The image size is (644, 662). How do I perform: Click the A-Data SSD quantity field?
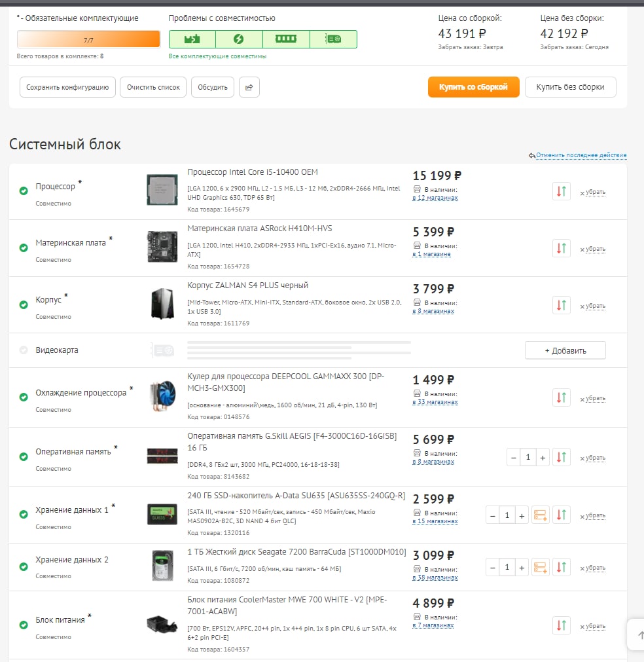507,515
